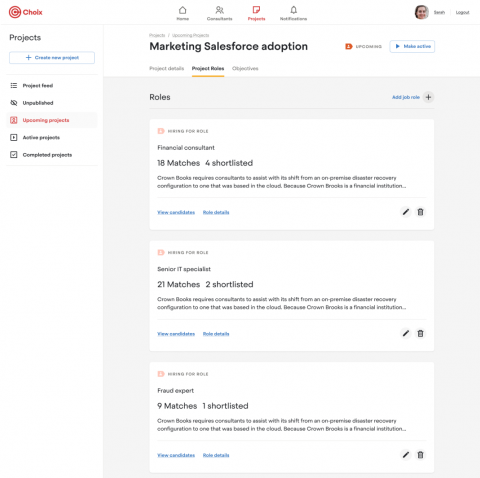Click Project feed list icon

coord(14,86)
